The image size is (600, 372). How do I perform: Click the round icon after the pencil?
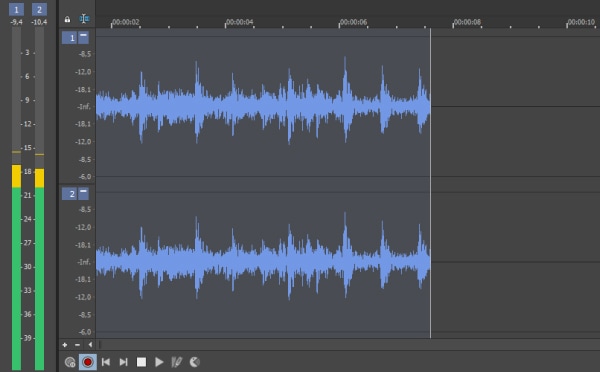[194, 362]
